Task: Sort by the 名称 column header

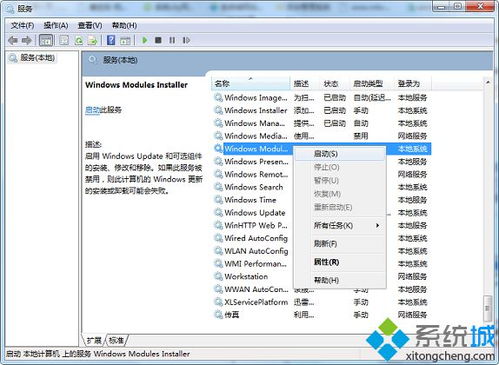Action: 251,83
